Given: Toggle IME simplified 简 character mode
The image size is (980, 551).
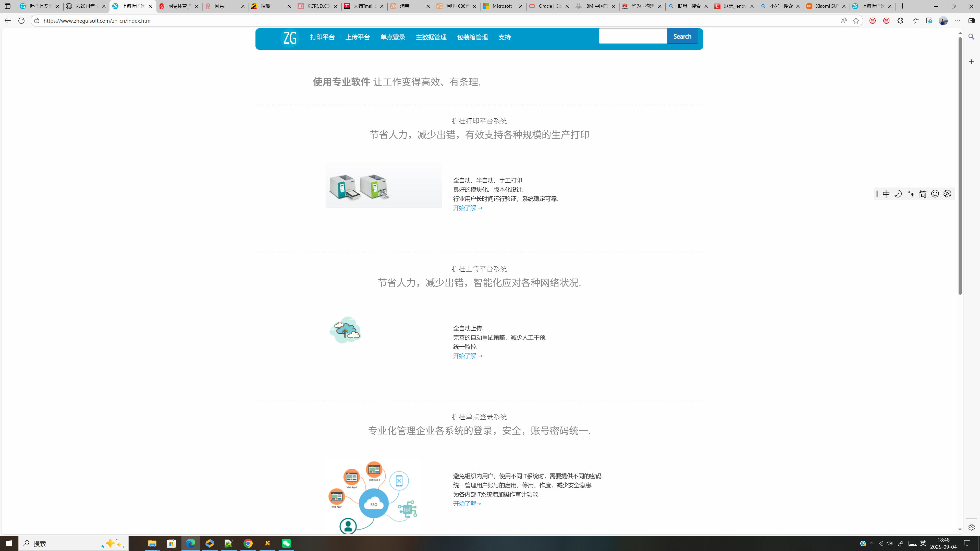Looking at the screenshot, I should point(923,194).
